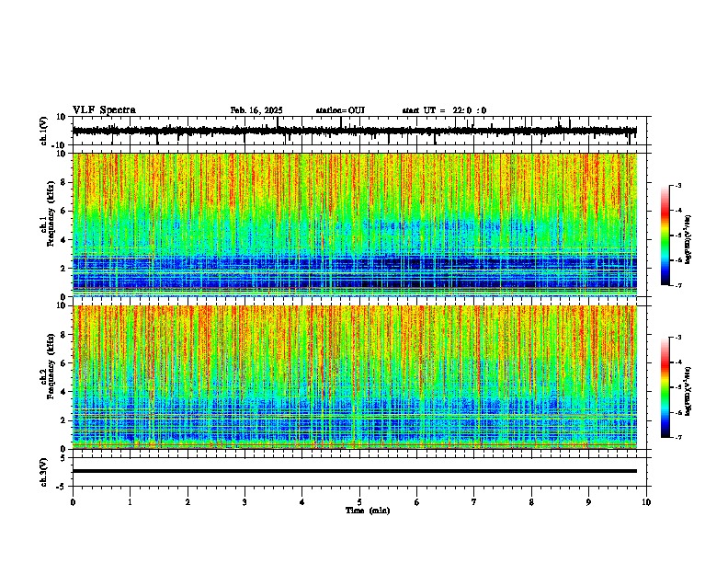Click the "3" tick on the time axis
Viewport: 728px width, 563px height.
(245, 502)
